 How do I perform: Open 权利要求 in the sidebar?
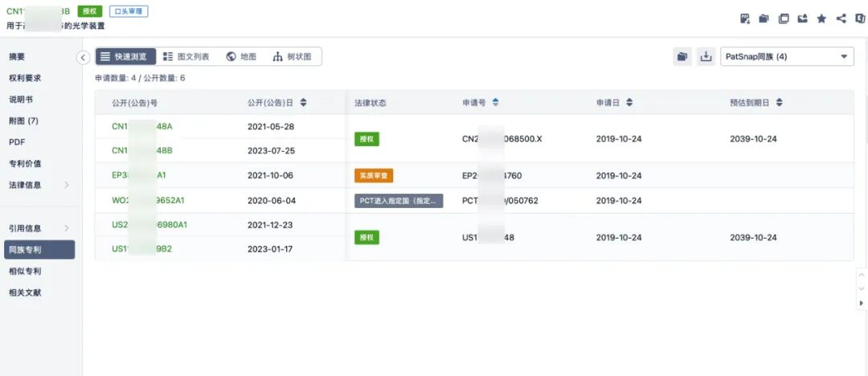(25, 78)
